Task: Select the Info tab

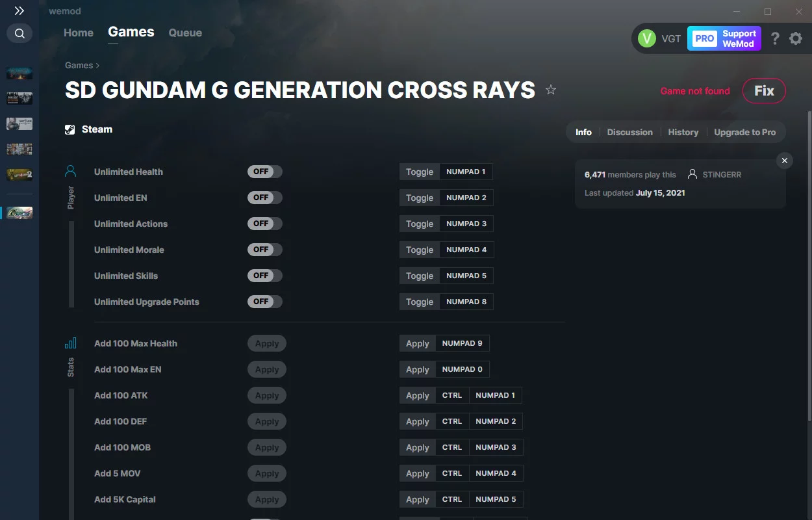Action: 583,133
